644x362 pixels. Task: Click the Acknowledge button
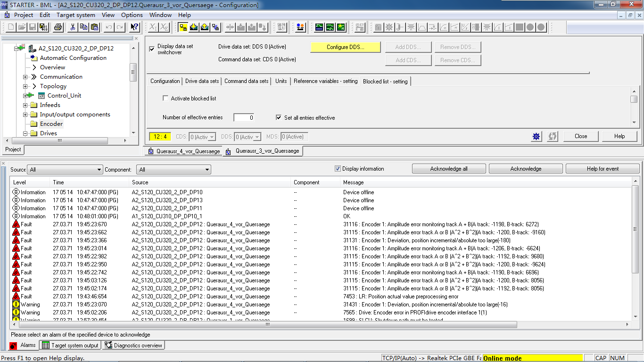pos(526,169)
